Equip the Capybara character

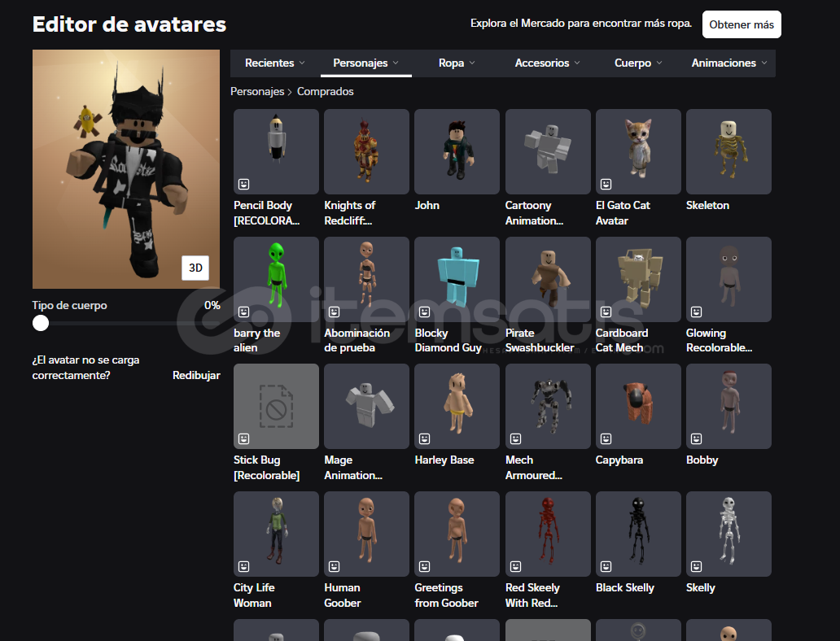point(639,406)
